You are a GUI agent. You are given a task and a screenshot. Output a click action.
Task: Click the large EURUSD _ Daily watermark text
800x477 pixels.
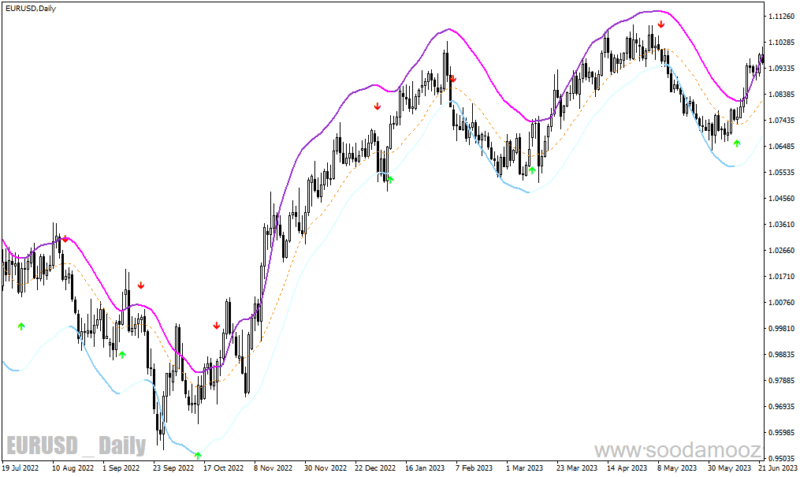[x=76, y=445]
